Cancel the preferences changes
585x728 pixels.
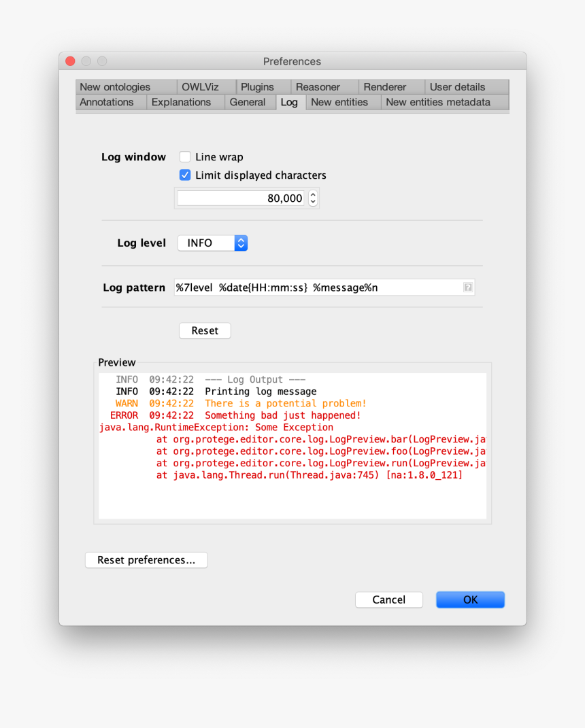[x=388, y=600]
